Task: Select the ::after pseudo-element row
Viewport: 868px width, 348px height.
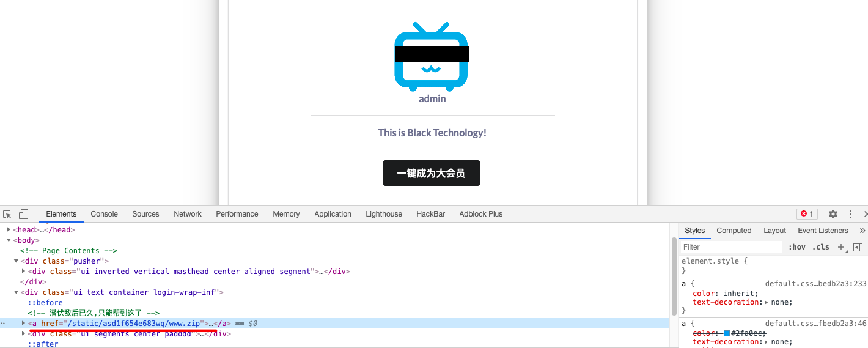Action: [43, 344]
